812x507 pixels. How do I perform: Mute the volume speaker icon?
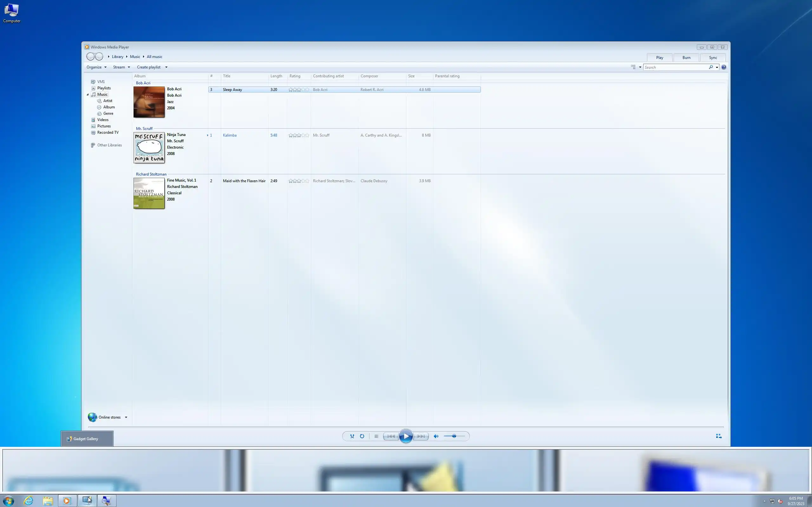point(436,436)
